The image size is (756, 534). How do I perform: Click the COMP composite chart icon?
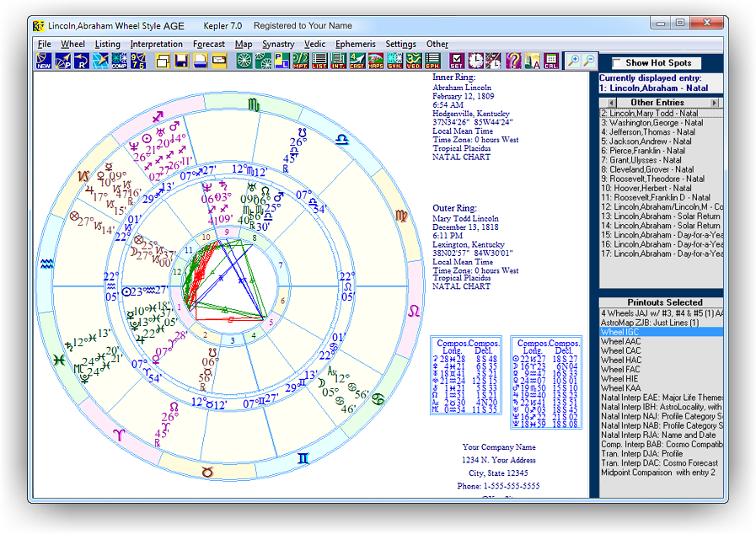(119, 61)
